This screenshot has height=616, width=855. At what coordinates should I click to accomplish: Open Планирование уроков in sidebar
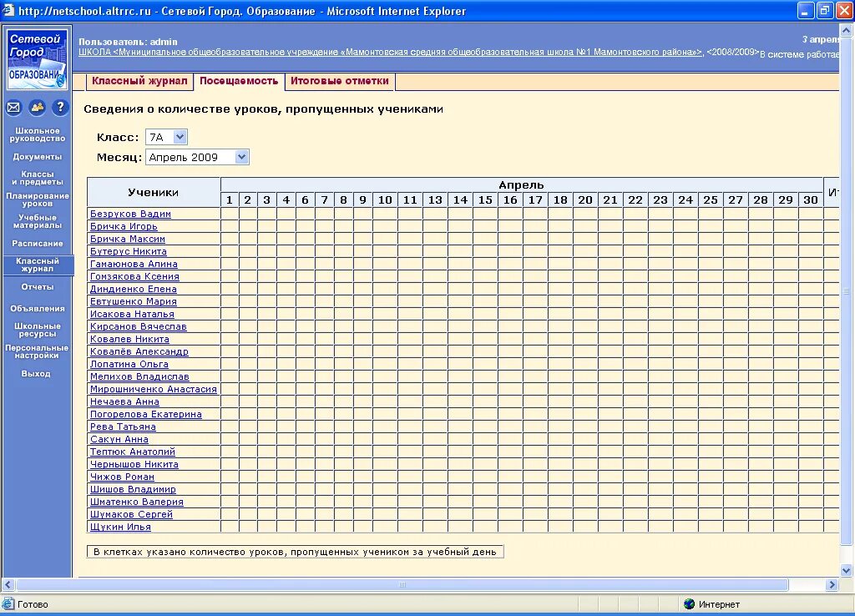coord(37,199)
